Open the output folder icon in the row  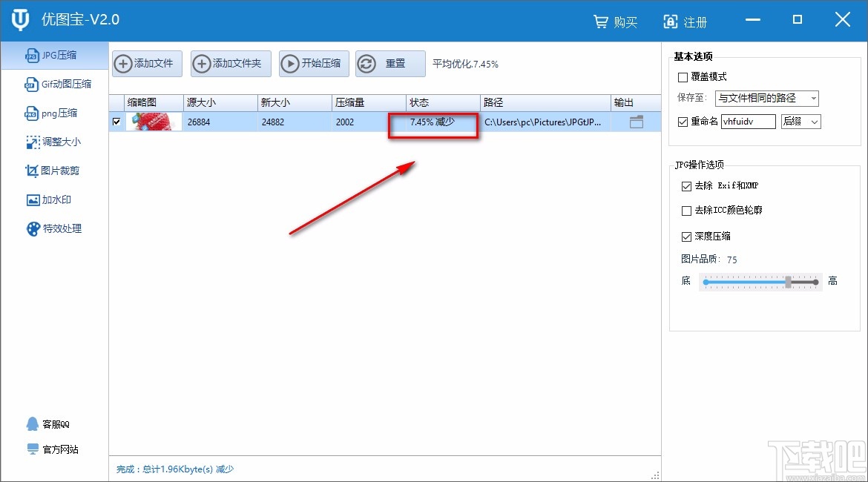(x=637, y=122)
